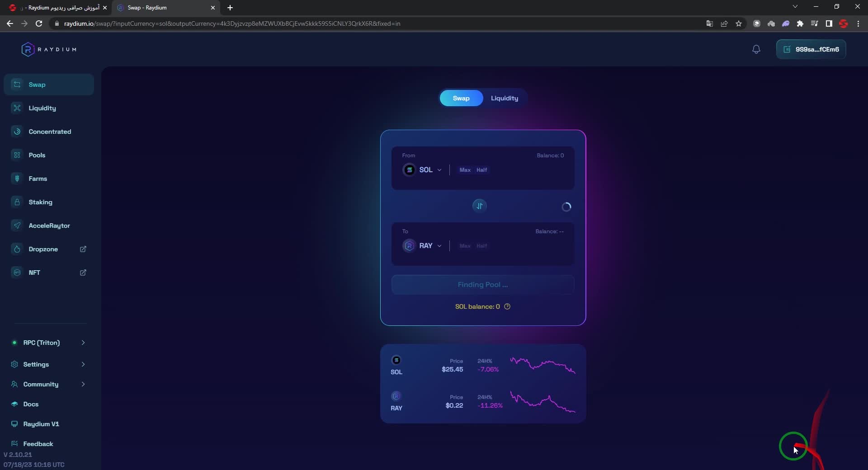Go to Concentrated in sidebar

tap(50, 132)
